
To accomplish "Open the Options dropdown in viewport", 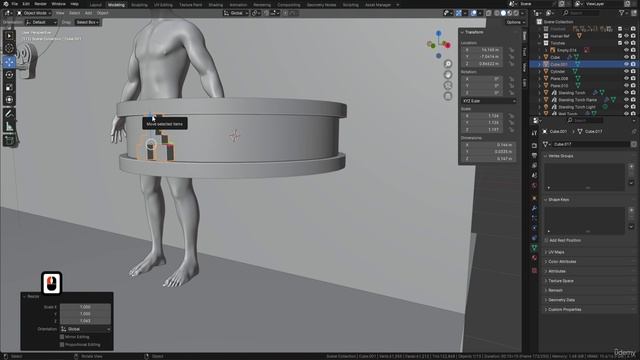I will [516, 22].
